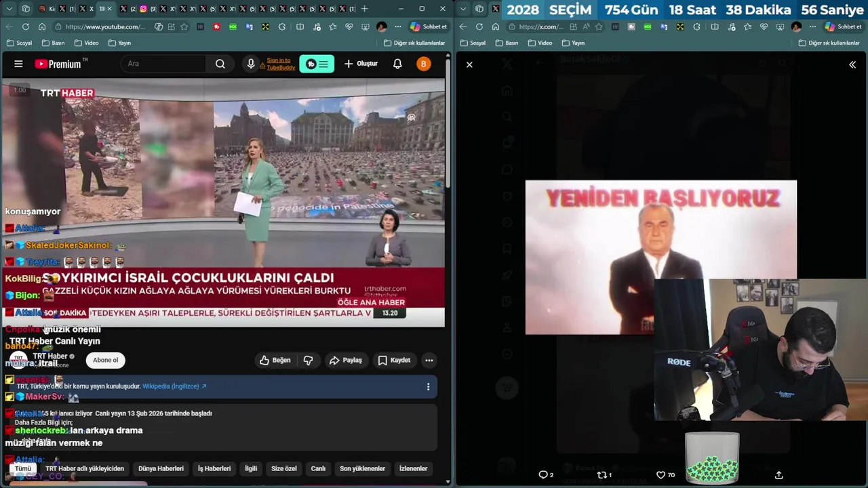Open workspaces icon in the YouTube window

tap(26, 9)
